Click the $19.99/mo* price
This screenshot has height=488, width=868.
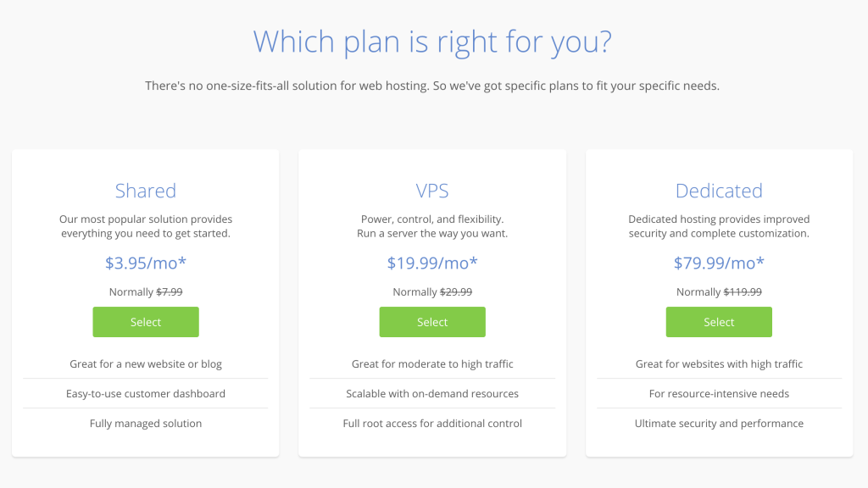(x=432, y=263)
